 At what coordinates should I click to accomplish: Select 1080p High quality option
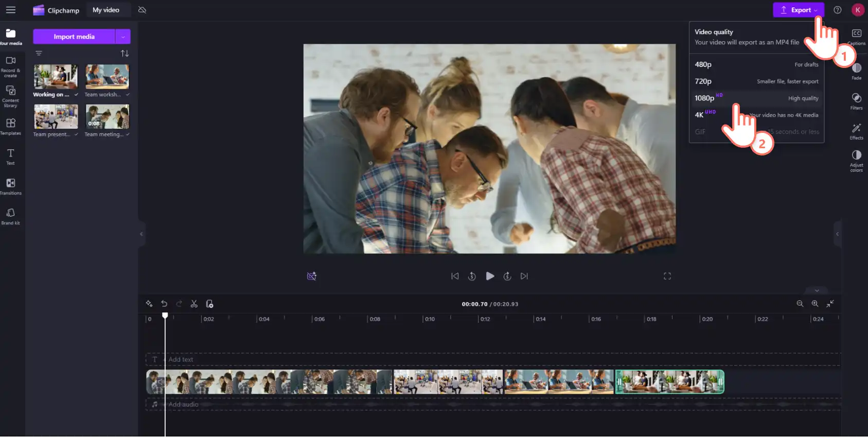[756, 98]
